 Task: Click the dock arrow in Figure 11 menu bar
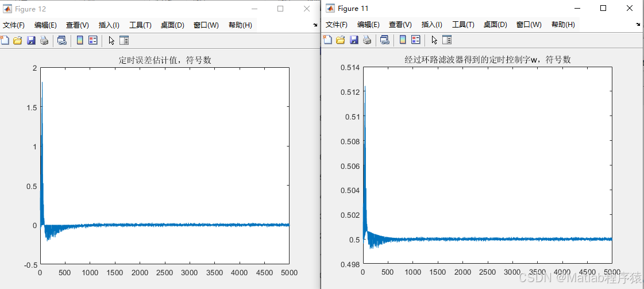[x=638, y=25]
